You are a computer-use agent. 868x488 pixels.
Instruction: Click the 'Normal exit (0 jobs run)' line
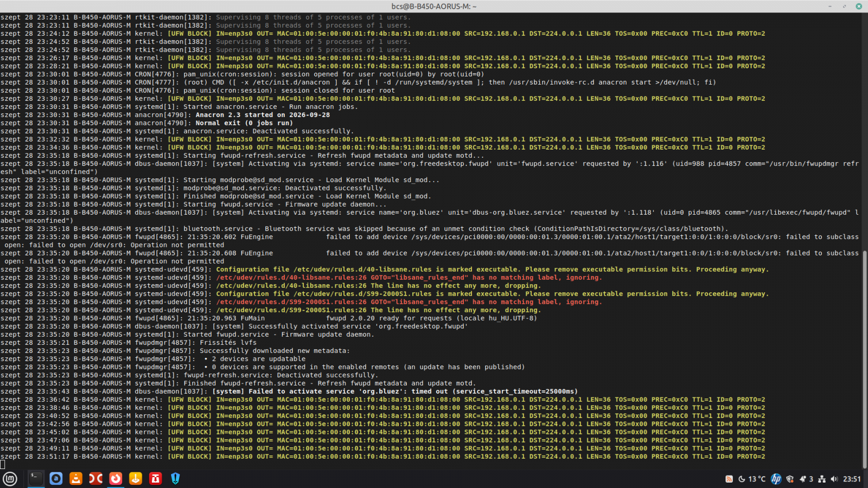[x=244, y=123]
